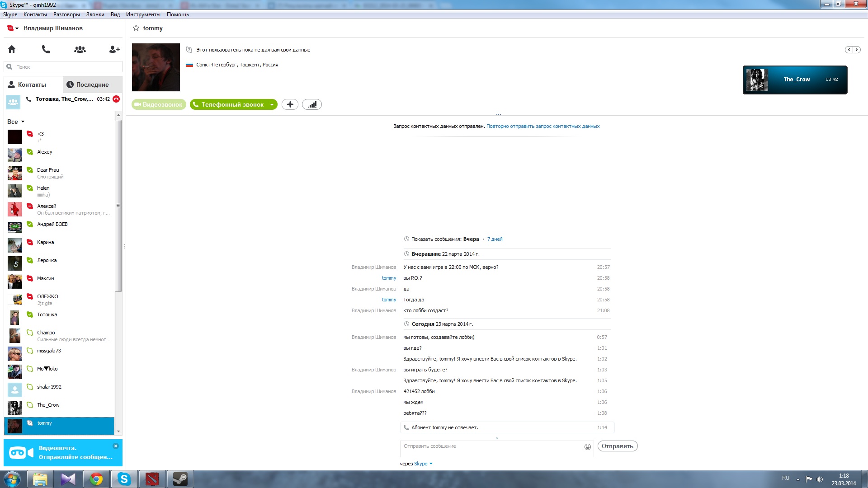
Task: Click the plus add-to-conversation button
Action: (290, 104)
